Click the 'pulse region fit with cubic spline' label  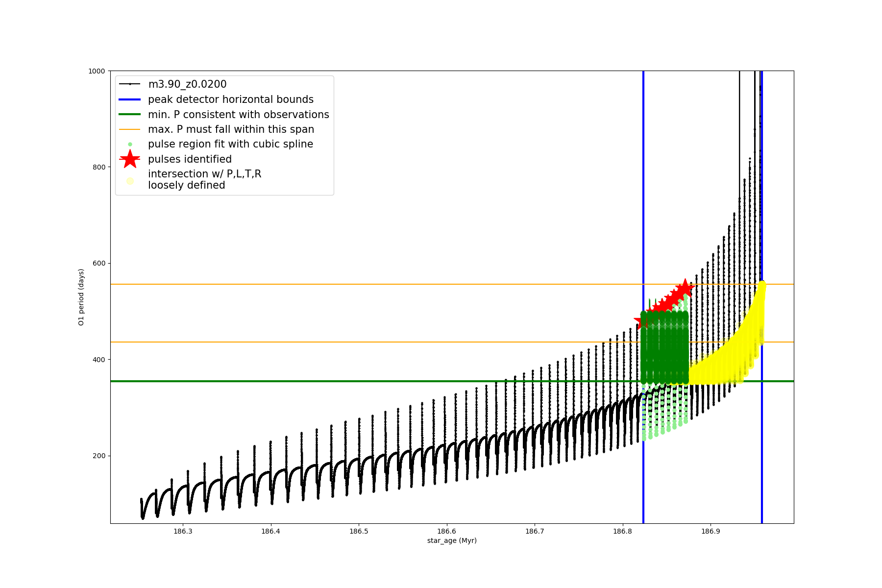click(230, 144)
